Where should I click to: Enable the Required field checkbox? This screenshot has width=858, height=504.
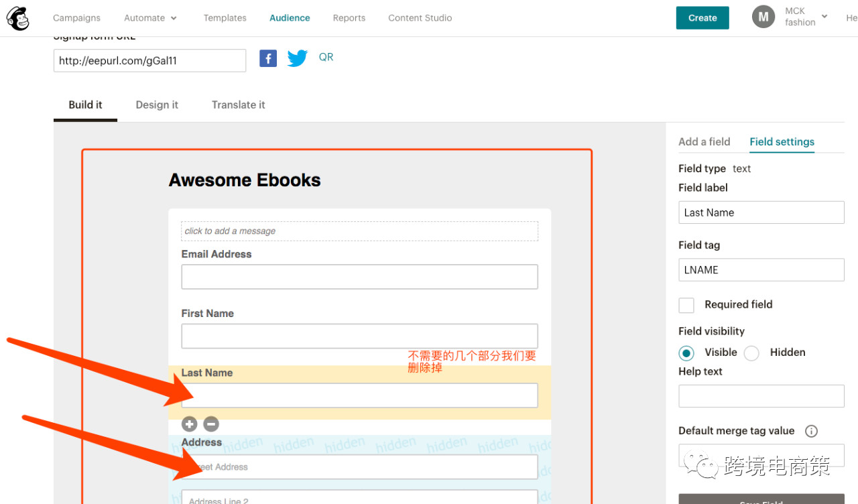pyautogui.click(x=686, y=306)
